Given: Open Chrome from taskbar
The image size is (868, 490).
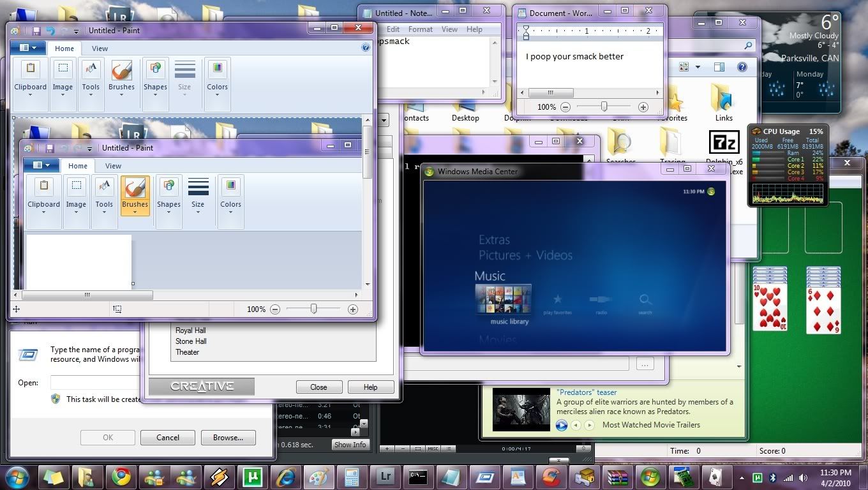Looking at the screenshot, I should point(121,477).
